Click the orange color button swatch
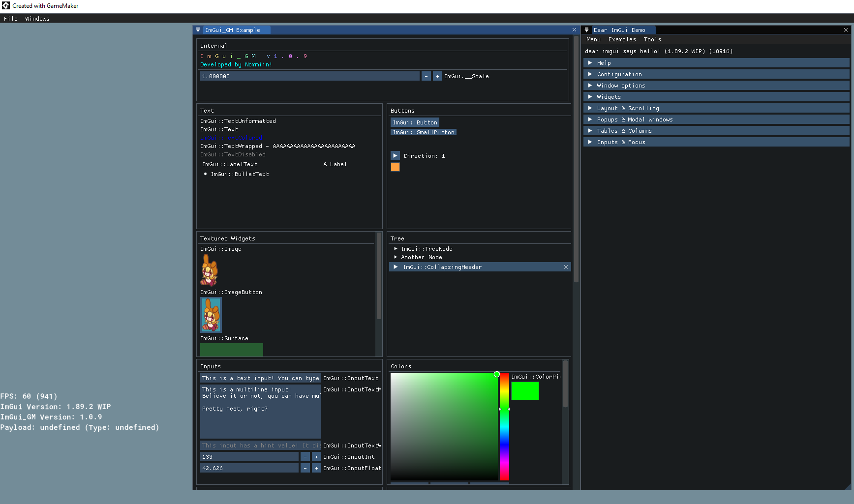 tap(395, 167)
